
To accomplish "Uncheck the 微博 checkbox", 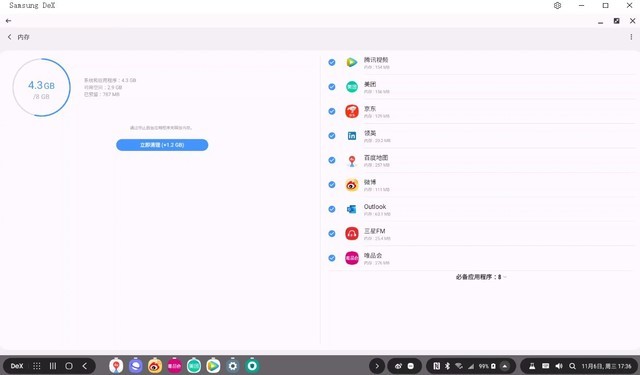I will point(332,184).
